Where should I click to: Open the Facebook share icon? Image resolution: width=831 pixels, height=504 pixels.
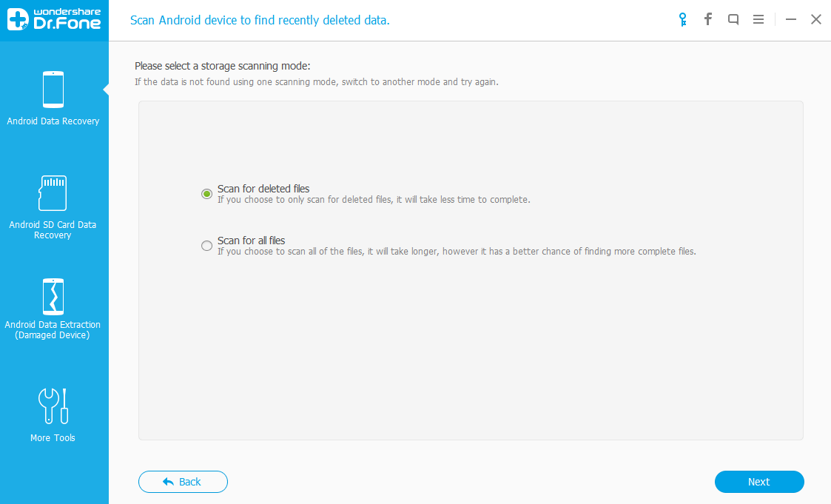click(x=708, y=19)
